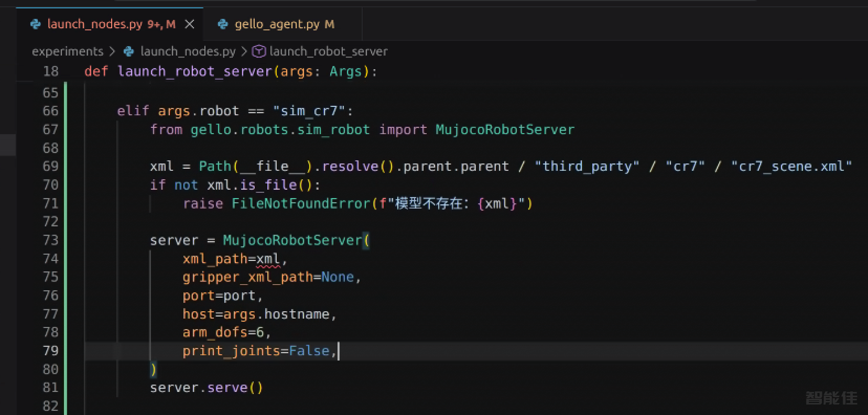The height and width of the screenshot is (415, 868).
Task: Switch to the launch_nodes.py tab
Action: (110, 24)
